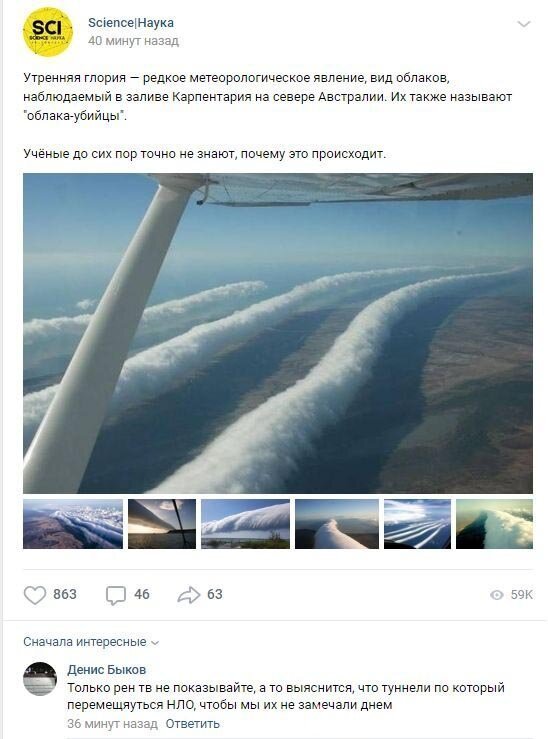Share the post with arrow icon
Viewport: 548px width, 739px height.
188,595
